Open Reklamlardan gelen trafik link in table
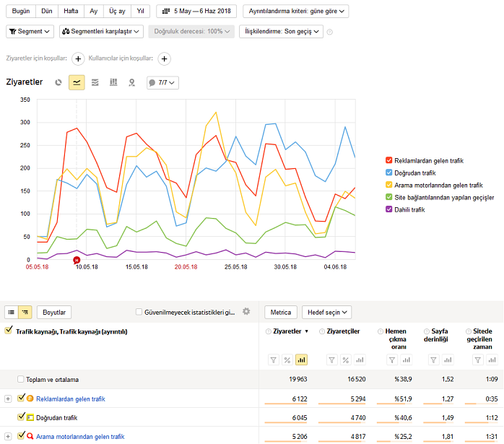 point(71,399)
